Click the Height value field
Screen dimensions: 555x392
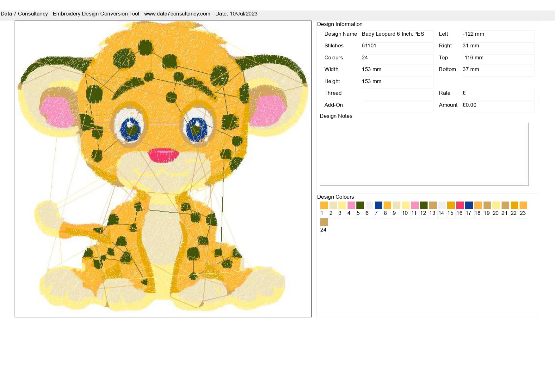pos(398,83)
